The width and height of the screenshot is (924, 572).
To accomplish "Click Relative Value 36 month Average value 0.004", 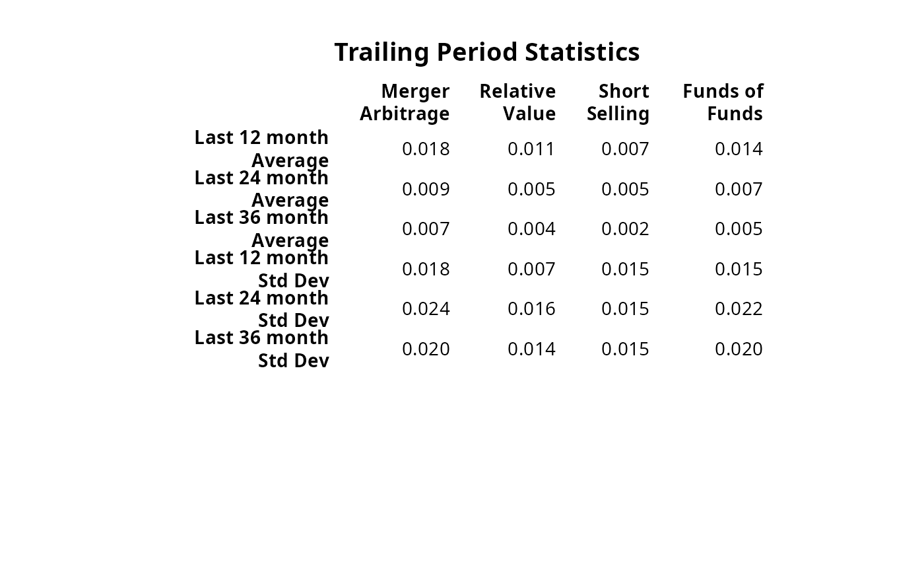I will (531, 229).
